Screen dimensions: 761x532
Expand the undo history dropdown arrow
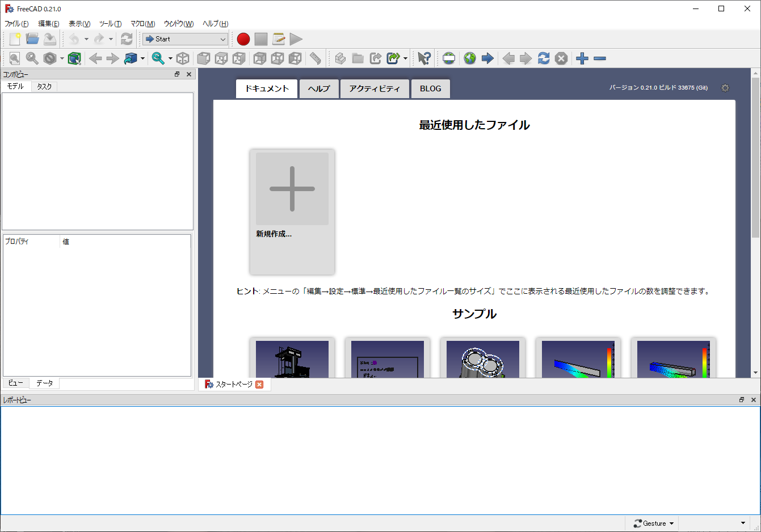click(86, 39)
